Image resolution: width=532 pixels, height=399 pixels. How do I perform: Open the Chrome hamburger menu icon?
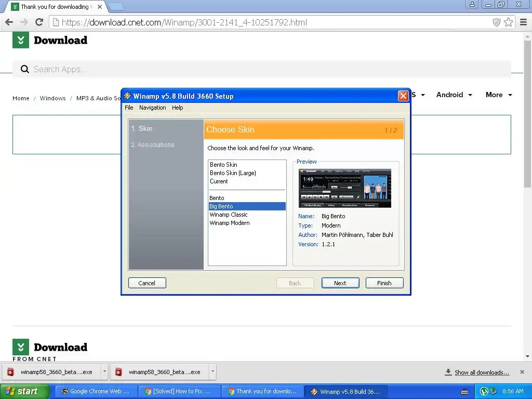[x=524, y=22]
